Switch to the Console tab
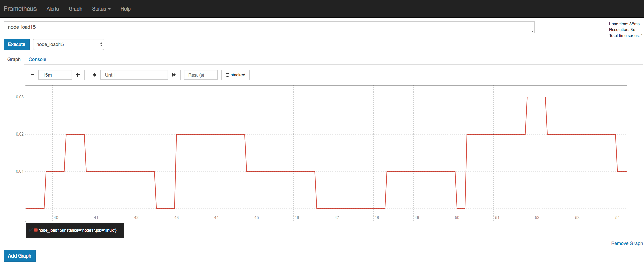Screen dimensions: 644x267 pyautogui.click(x=38, y=59)
